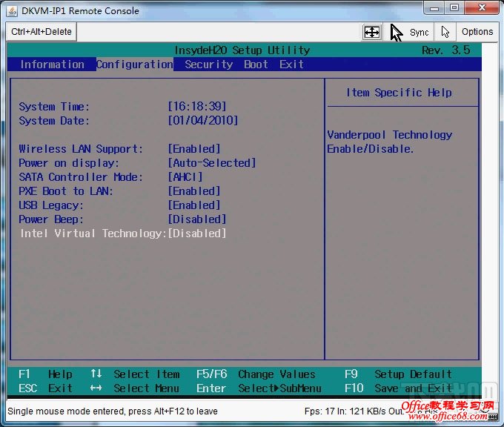Toggle PXE Boot to LAN [Enabled] value
The width and height of the screenshot is (504, 427).
(194, 191)
